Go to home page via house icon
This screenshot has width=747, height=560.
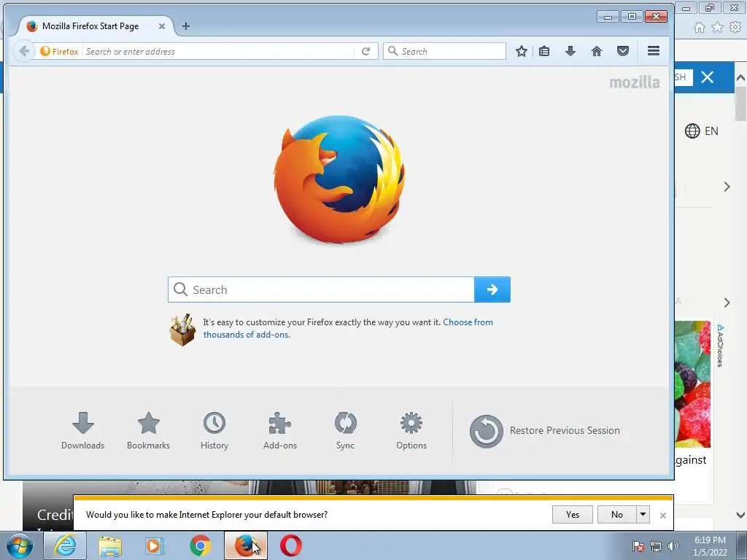pos(597,51)
